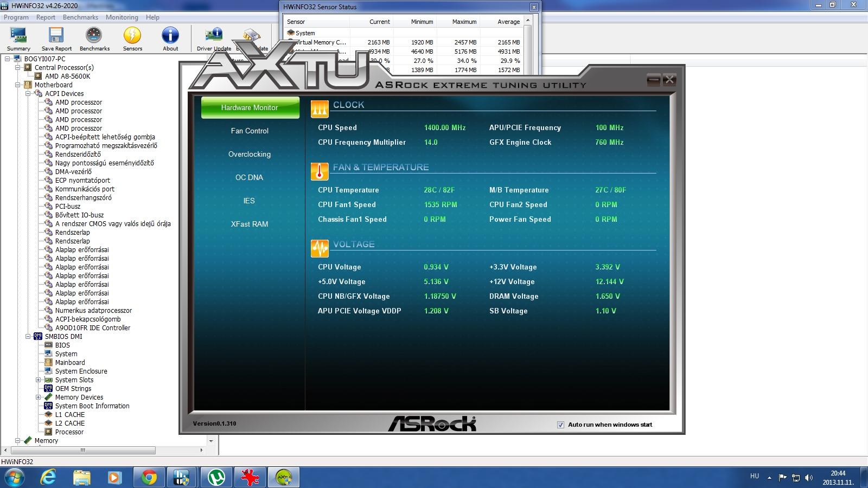The height and width of the screenshot is (488, 868).
Task: Select System Boot Information item
Action: (x=92, y=406)
